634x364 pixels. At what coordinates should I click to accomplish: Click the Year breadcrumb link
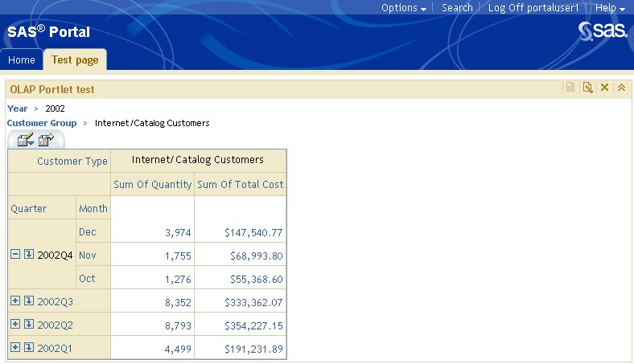click(18, 108)
